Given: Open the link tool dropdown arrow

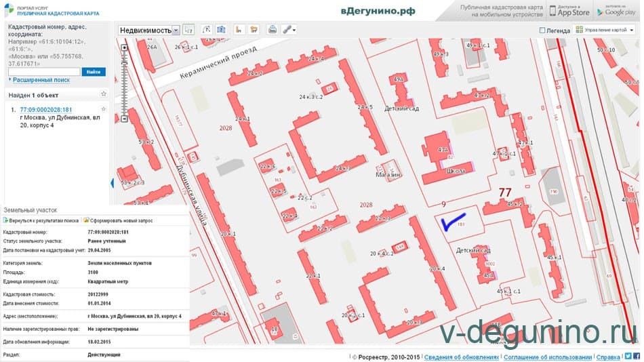Looking at the screenshot, I should [295, 30].
